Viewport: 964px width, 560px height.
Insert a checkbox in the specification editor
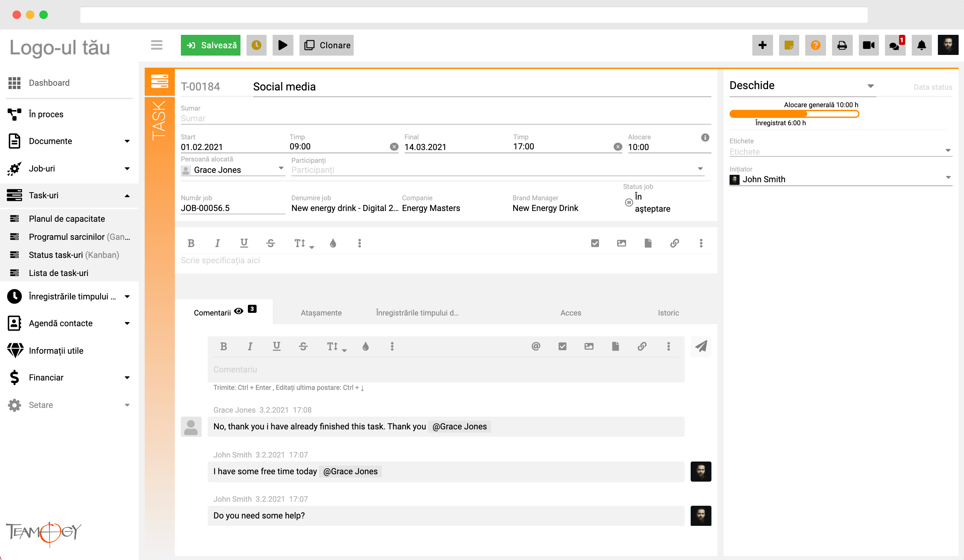(x=595, y=243)
